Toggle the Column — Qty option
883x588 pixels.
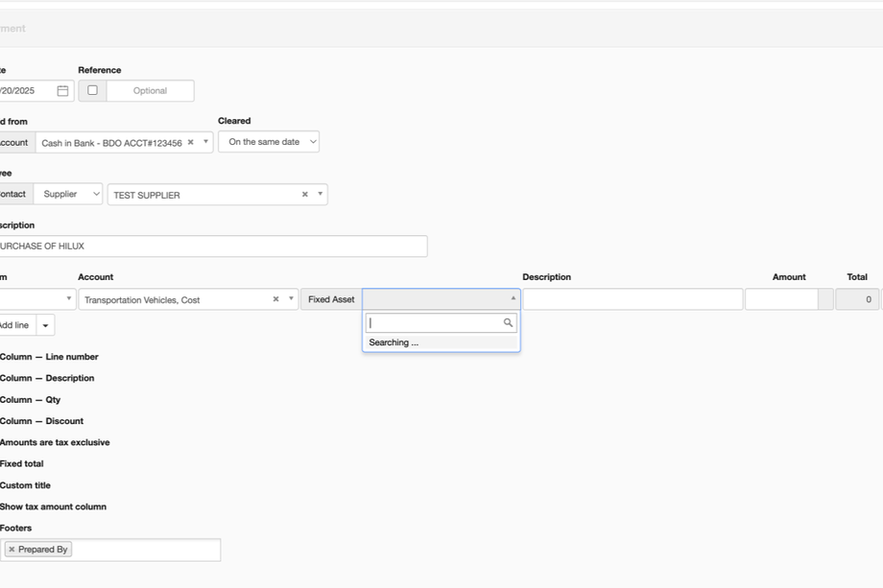(x=31, y=400)
